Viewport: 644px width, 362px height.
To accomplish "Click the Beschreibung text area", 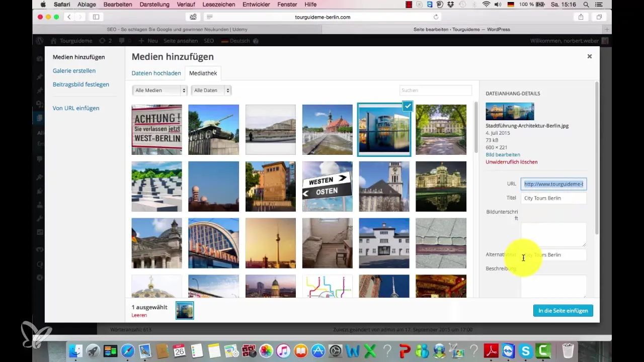I will (x=553, y=286).
